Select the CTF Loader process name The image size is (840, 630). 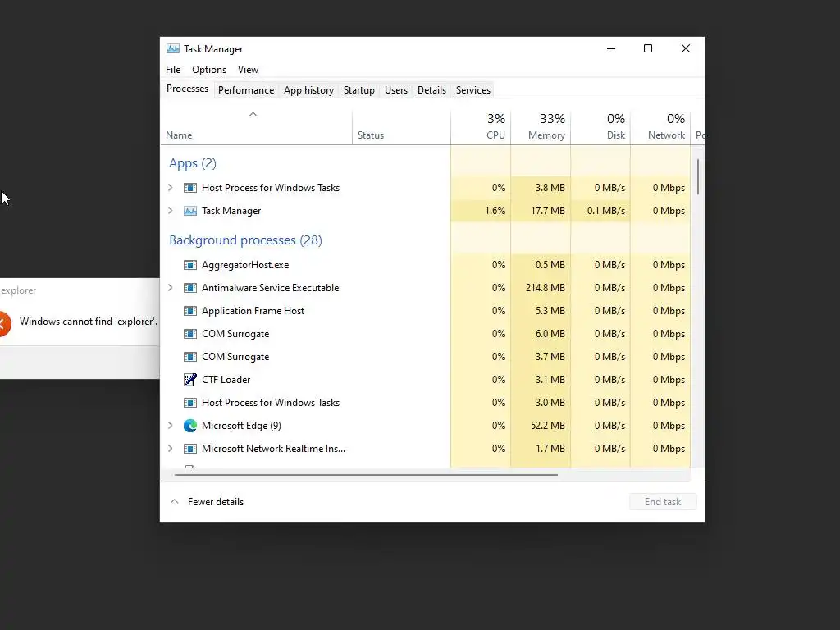click(x=226, y=379)
